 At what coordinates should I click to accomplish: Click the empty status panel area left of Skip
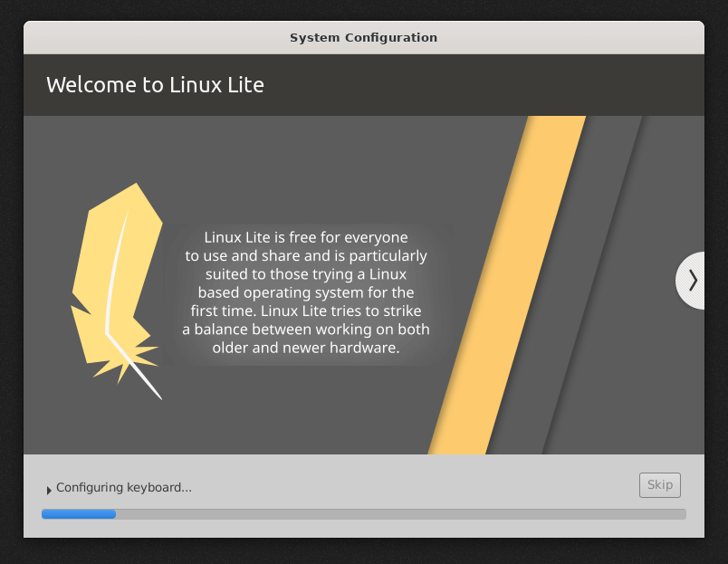407,486
